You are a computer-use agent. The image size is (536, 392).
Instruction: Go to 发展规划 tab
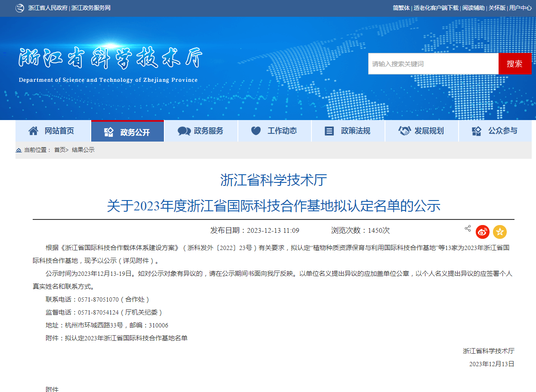pyautogui.click(x=422, y=131)
